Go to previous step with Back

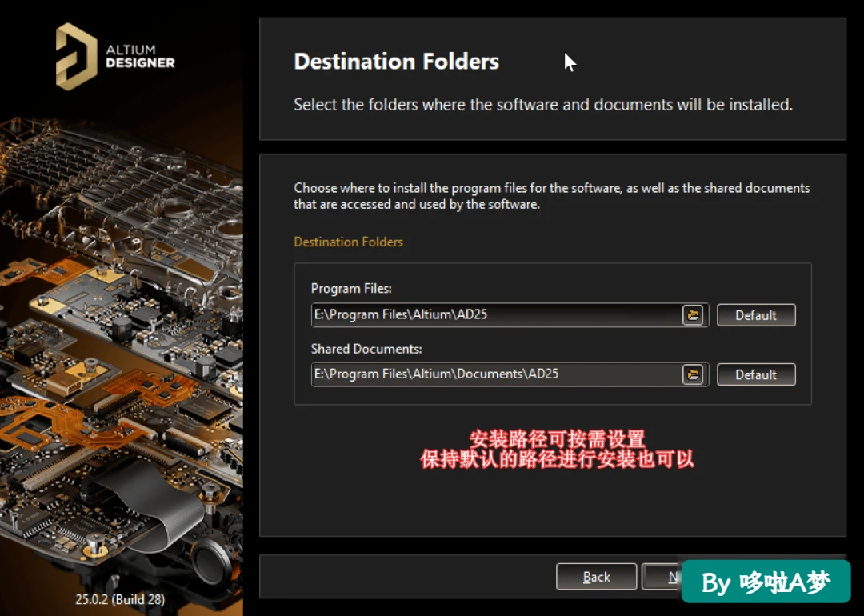(596, 577)
